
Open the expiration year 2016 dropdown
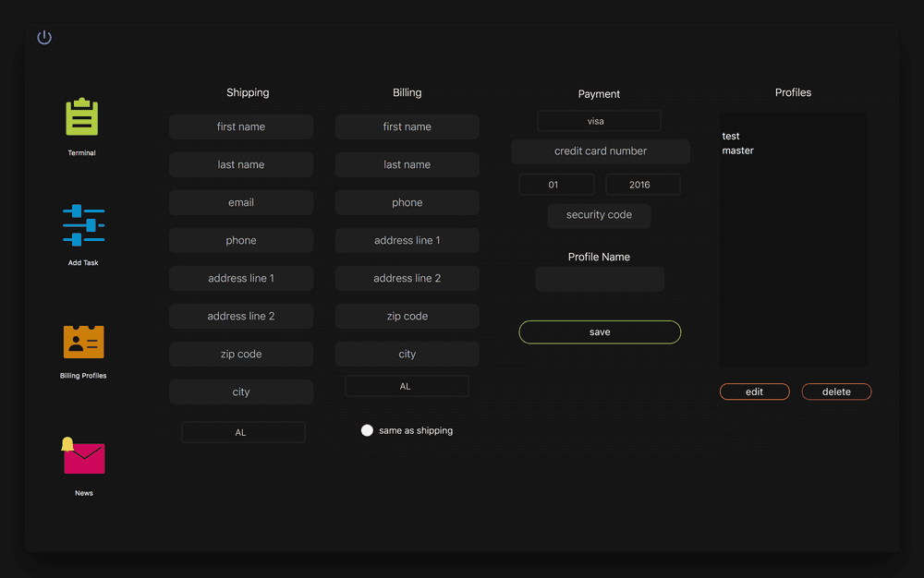click(x=642, y=184)
